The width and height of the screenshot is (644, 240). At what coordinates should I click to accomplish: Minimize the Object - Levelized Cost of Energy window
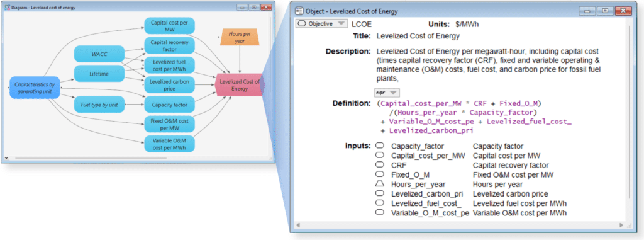(x=587, y=11)
